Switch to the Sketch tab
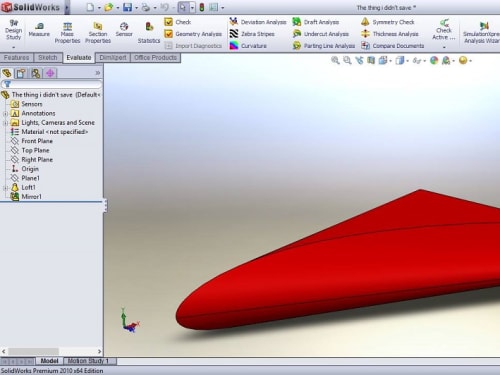Image resolution: width=500 pixels, height=375 pixels. point(48,58)
